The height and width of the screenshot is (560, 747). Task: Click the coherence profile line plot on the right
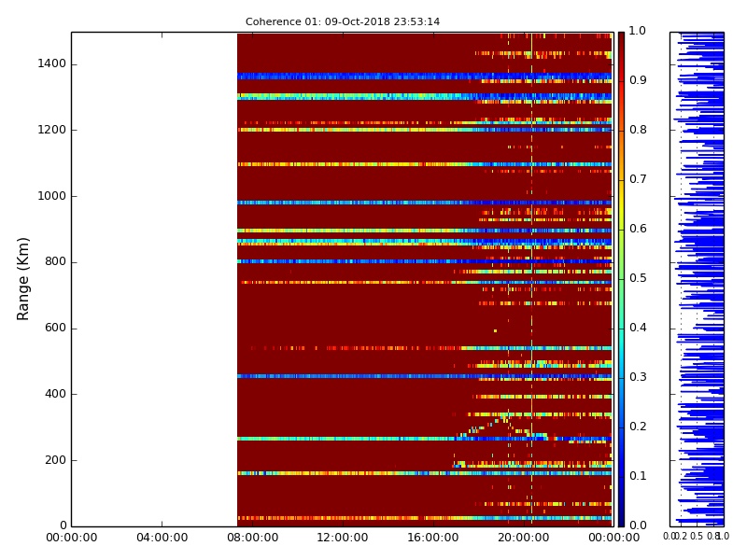[697, 279]
